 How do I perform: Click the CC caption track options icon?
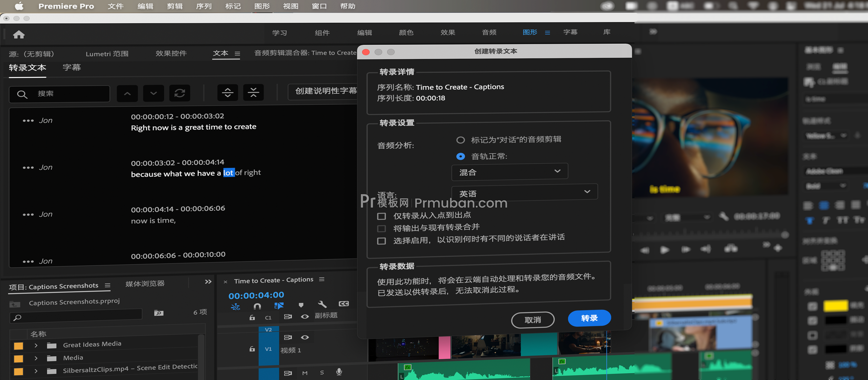point(344,304)
